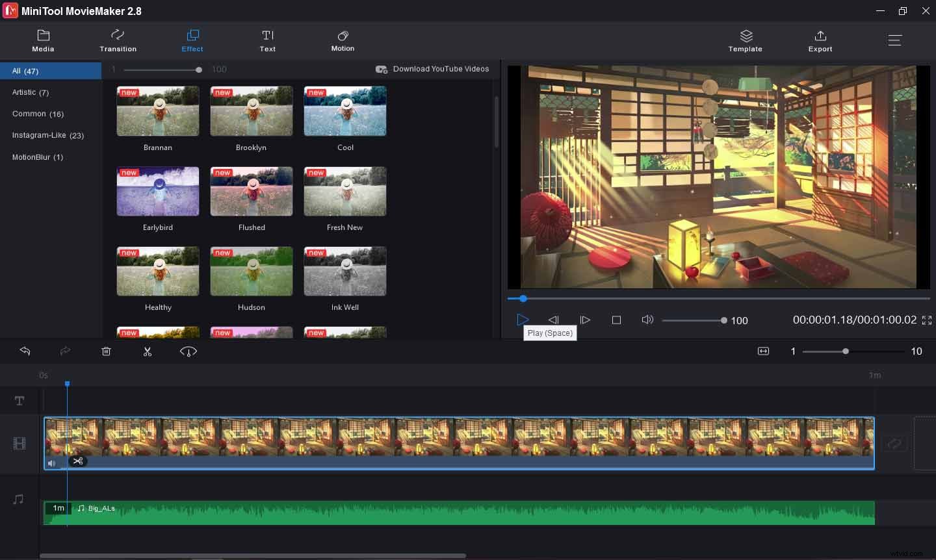Viewport: 936px width, 560px height.
Task: Open the clip speed control
Action: tap(188, 351)
